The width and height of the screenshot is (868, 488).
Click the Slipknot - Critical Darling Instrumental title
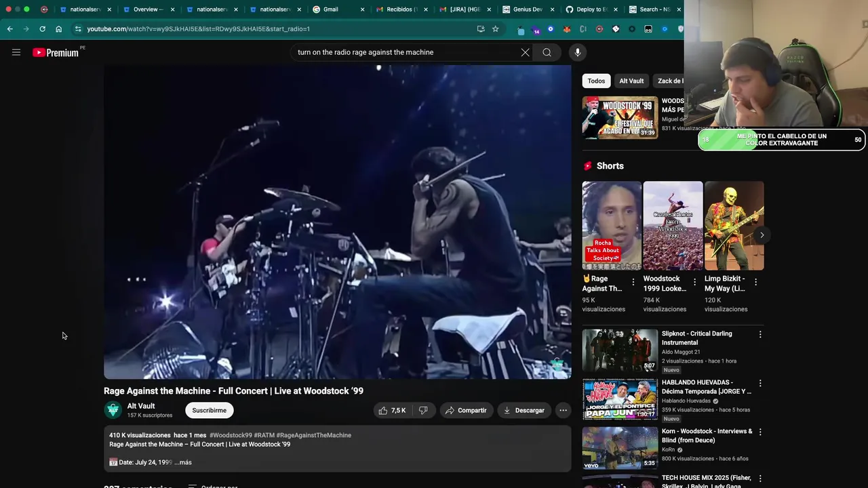(x=697, y=338)
